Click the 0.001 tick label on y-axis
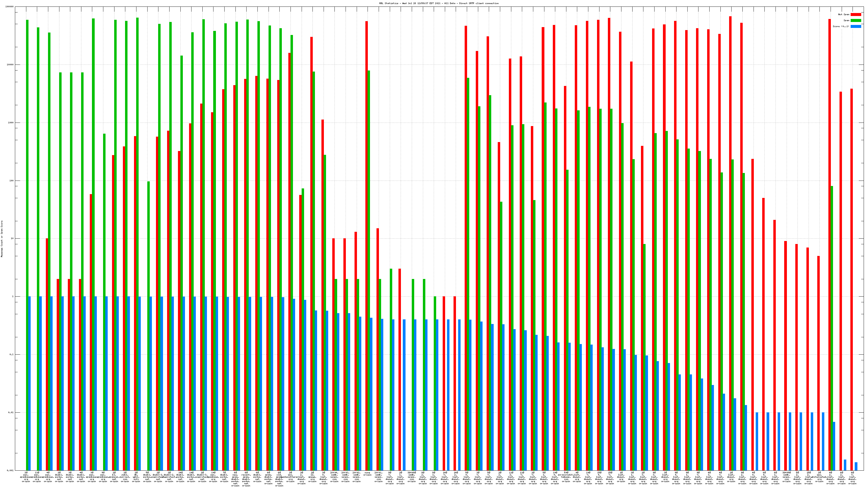This screenshot has width=868, height=488. coord(11,470)
